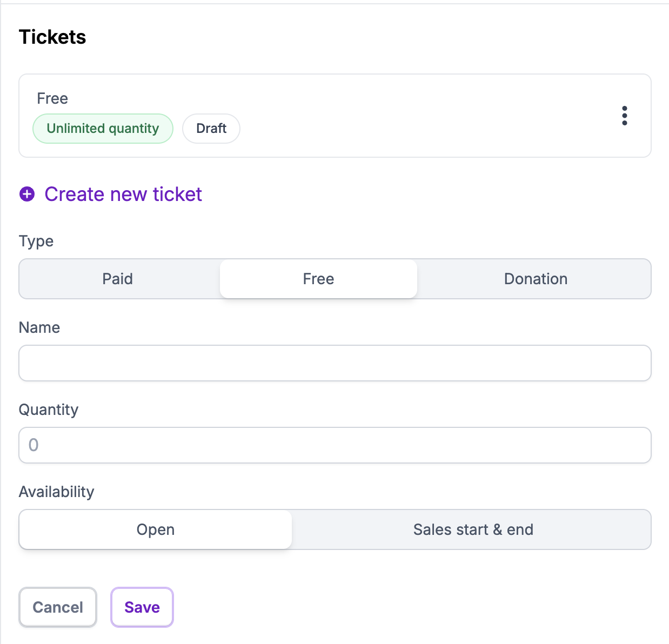Set availability to Open

156,529
